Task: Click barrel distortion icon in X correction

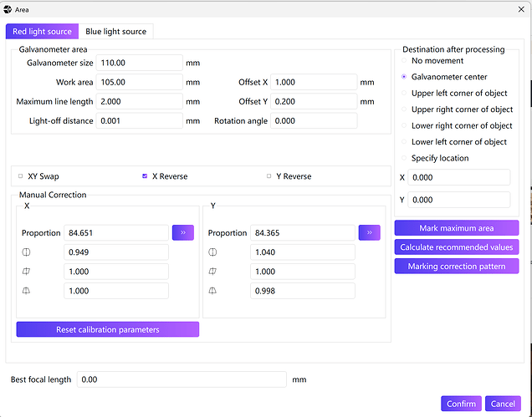Action: tap(26, 252)
